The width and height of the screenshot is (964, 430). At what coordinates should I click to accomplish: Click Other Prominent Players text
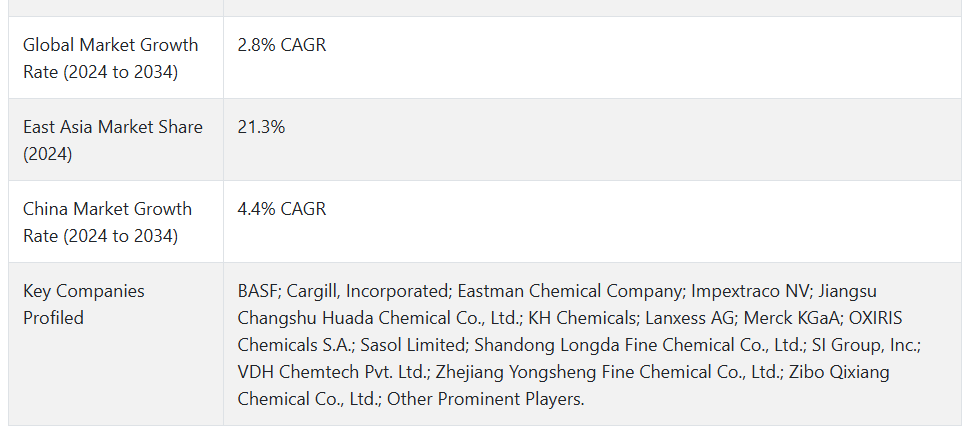(x=485, y=399)
